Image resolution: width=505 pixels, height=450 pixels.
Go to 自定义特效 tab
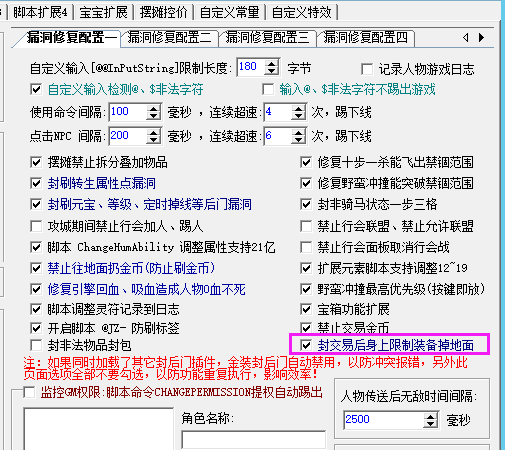[x=302, y=13]
